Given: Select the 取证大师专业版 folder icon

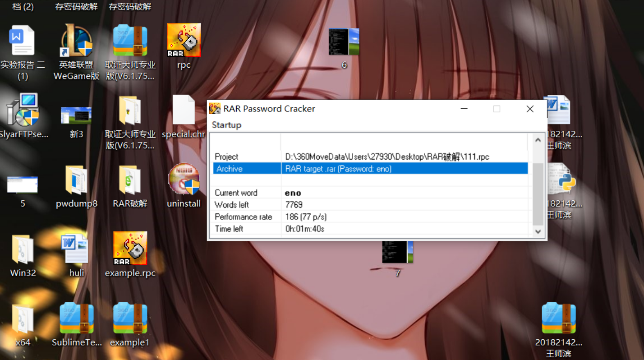Looking at the screenshot, I should coord(130,111).
